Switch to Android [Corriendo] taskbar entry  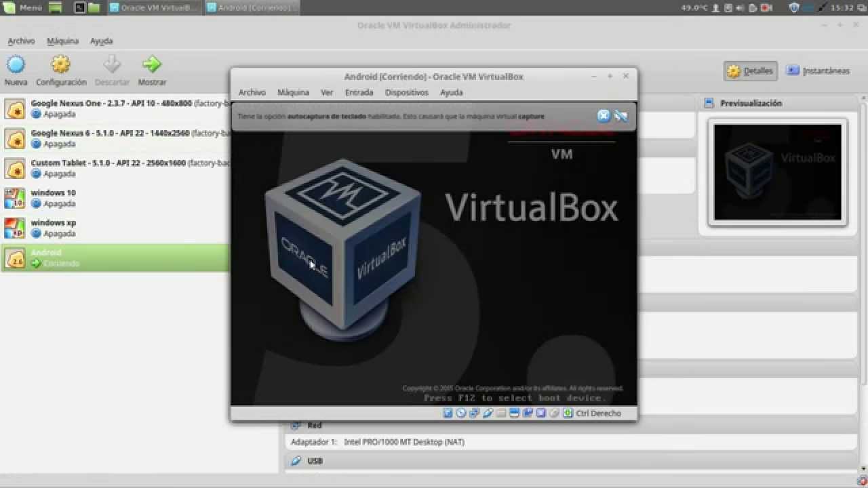tap(252, 7)
